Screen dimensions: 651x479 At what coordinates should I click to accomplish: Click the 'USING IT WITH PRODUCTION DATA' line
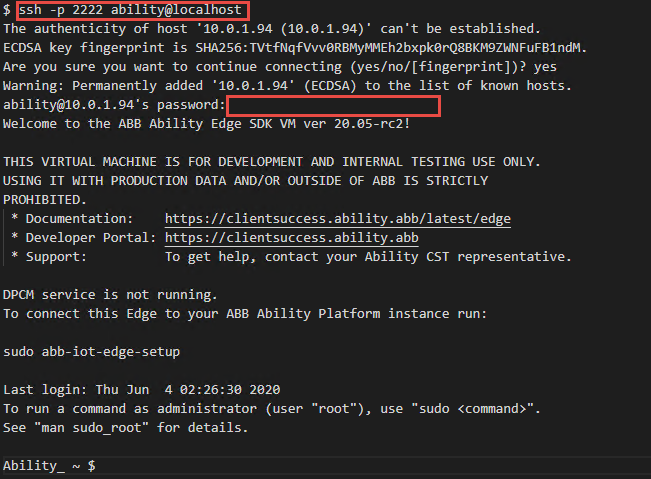246,181
